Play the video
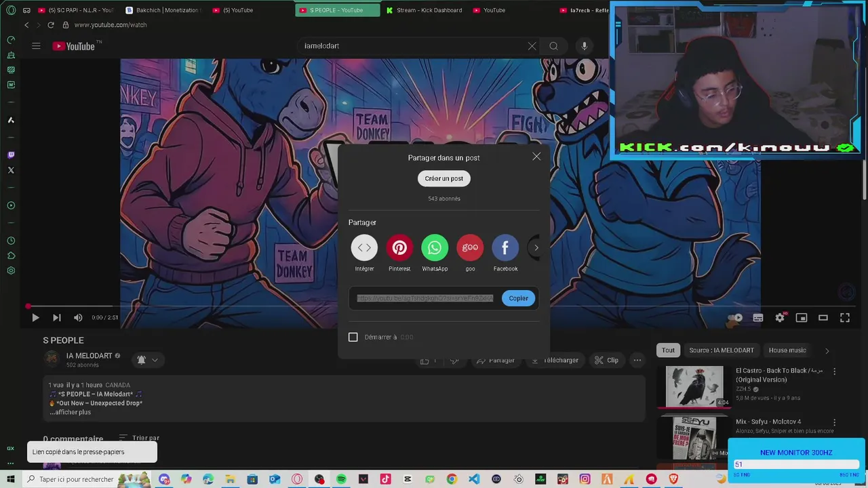This screenshot has height=488, width=868. (35, 317)
